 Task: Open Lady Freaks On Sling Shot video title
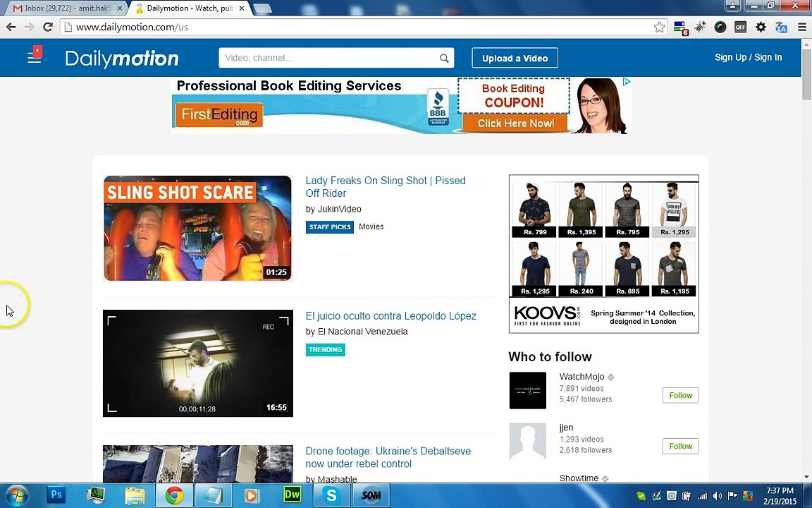(x=386, y=186)
